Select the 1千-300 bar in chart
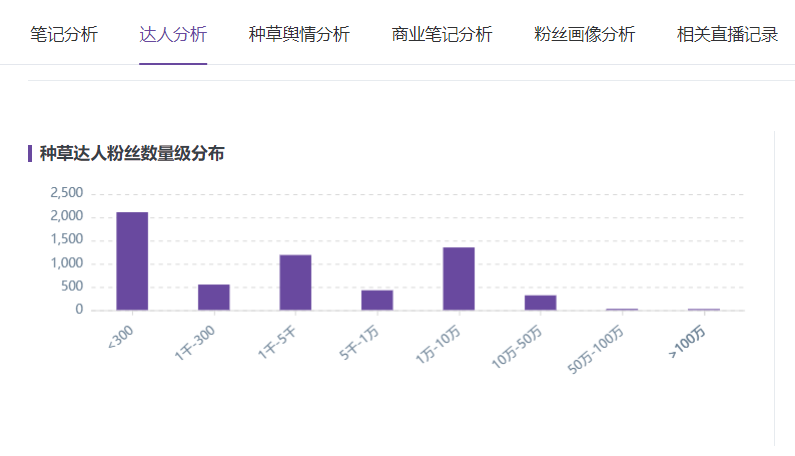Screen dimensions: 795x456 [214, 297]
